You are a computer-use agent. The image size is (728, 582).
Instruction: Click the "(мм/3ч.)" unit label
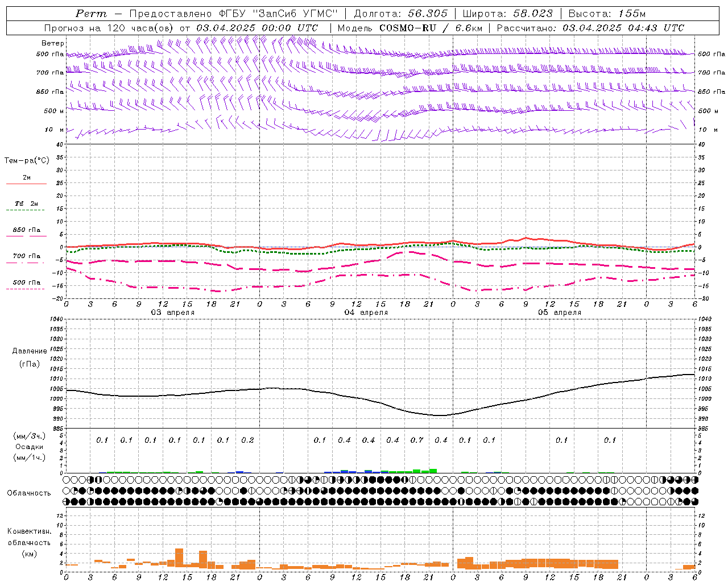coord(29,436)
